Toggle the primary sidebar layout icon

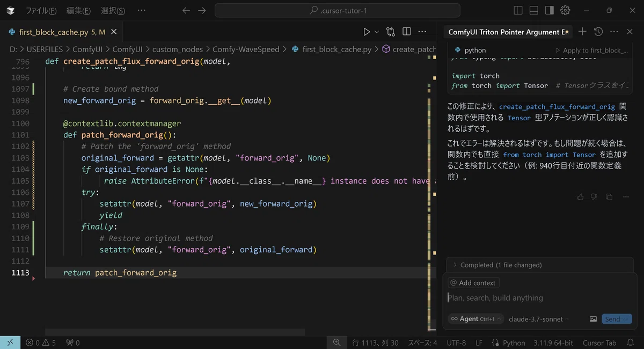point(518,10)
